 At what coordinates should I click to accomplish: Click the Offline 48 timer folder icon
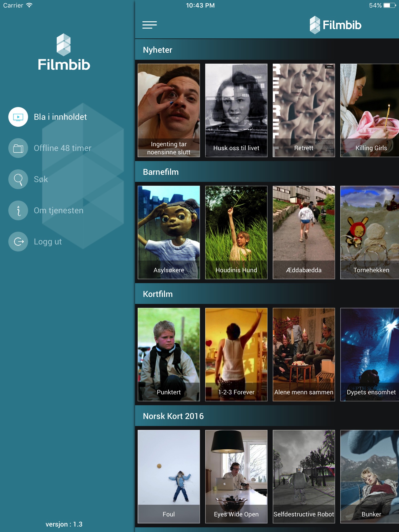18,148
